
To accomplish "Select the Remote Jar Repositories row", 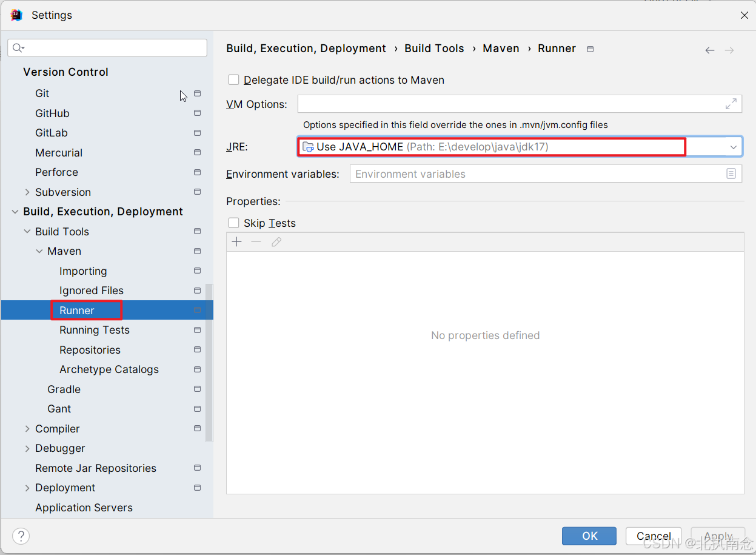I will [107, 468].
